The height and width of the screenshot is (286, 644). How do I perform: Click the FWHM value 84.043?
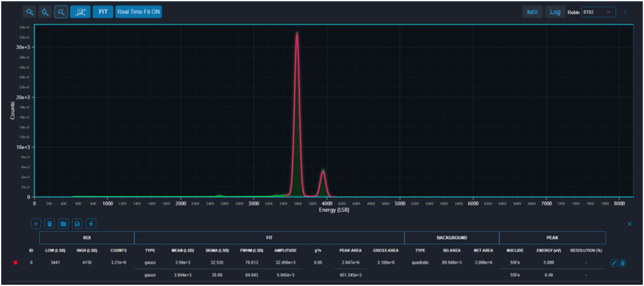[250, 275]
